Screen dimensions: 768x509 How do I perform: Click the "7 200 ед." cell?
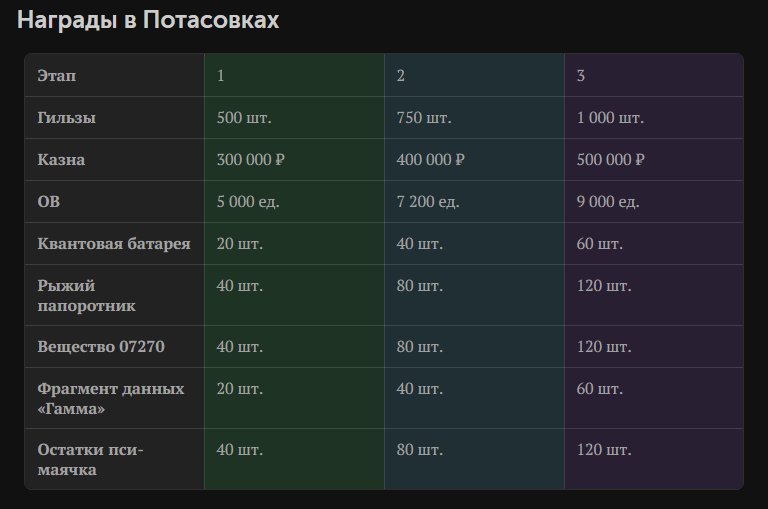[x=427, y=202]
